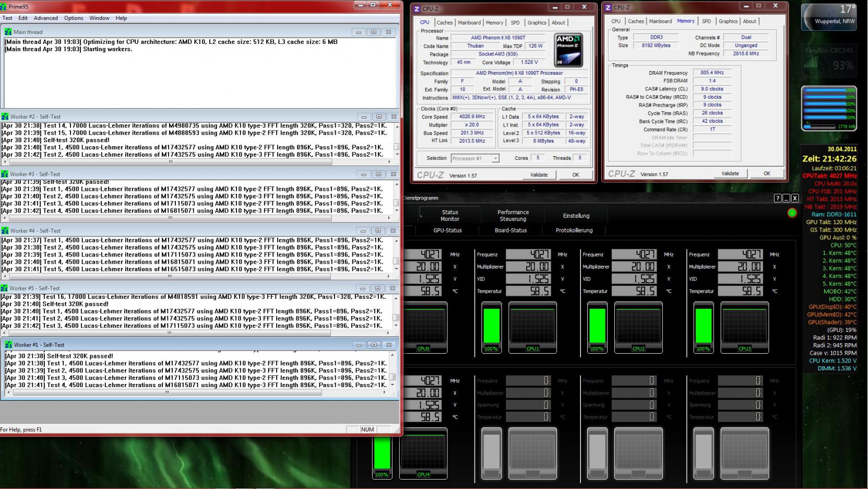Click the question mark help button in Dienstprogramm
This screenshot has width=868, height=489.
(778, 198)
